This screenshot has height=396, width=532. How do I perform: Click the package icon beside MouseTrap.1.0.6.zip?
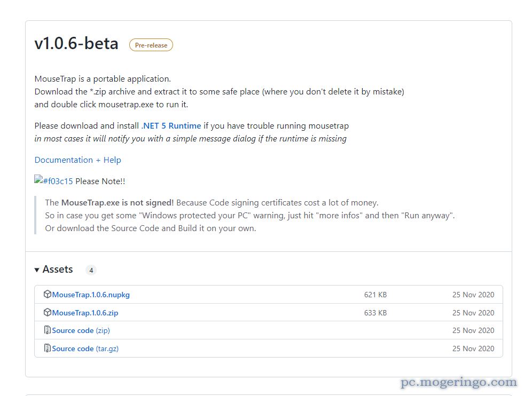(48, 312)
